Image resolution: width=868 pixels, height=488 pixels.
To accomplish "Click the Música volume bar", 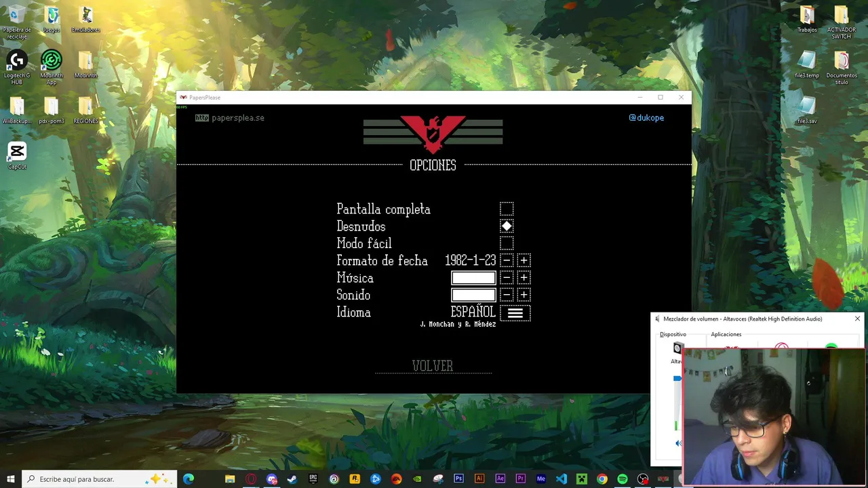I will point(473,278).
